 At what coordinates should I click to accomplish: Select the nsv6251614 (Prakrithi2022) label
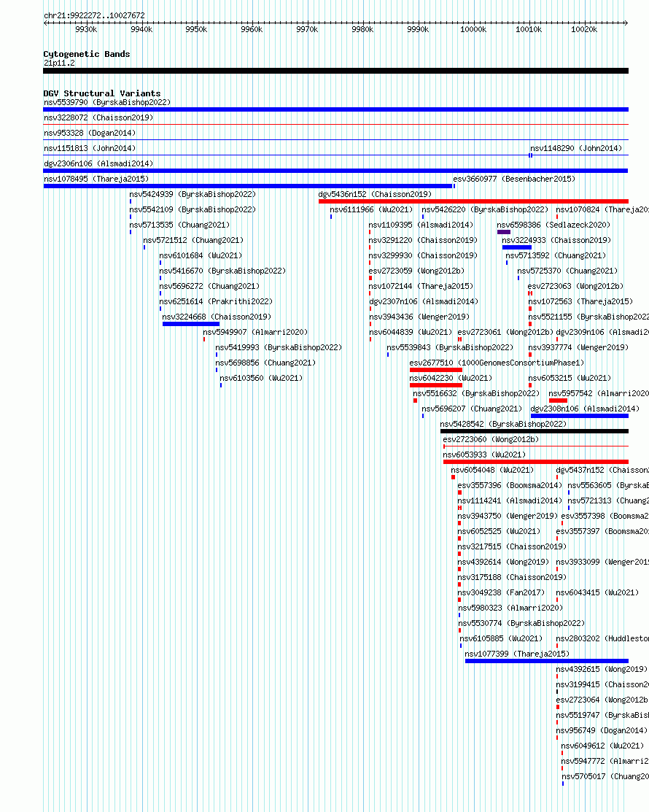coord(216,302)
